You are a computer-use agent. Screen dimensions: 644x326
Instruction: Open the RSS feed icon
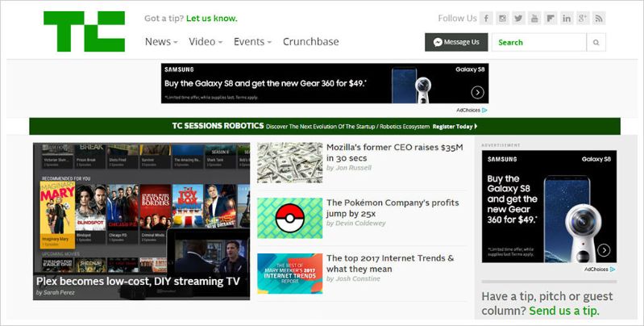pyautogui.click(x=599, y=18)
